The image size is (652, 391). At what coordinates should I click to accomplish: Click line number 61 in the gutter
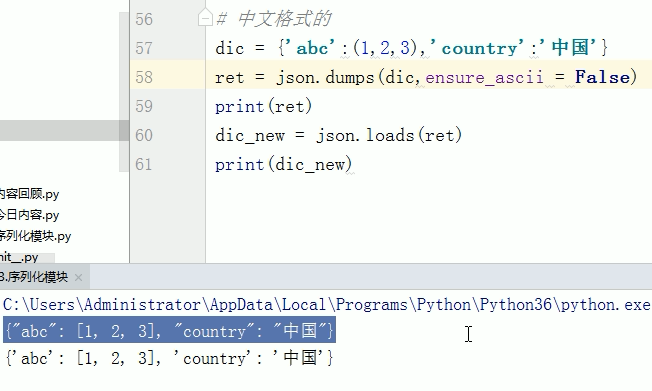144,164
